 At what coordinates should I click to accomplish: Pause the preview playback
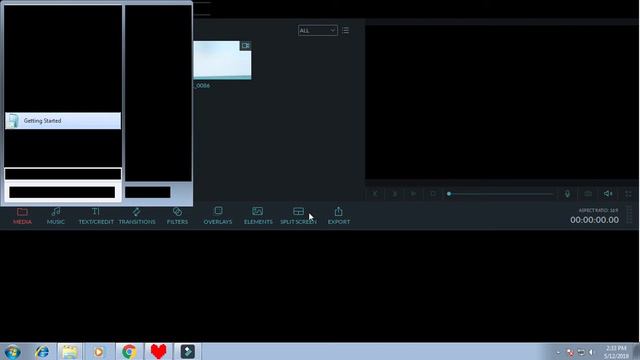click(x=395, y=194)
